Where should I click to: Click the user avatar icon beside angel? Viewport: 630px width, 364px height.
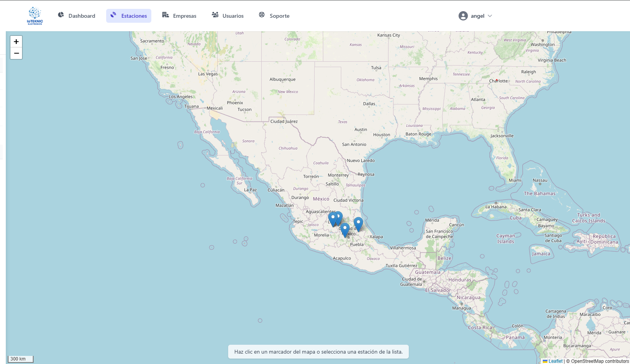[463, 16]
